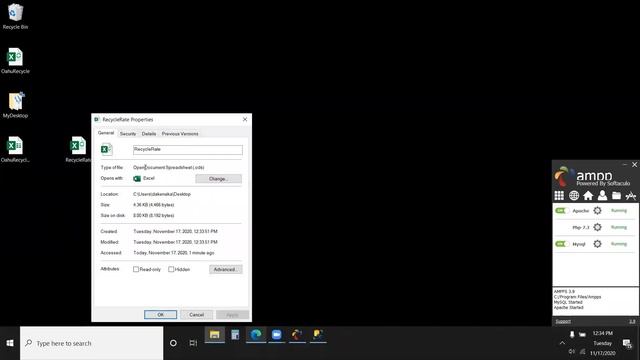Select the MyDesktop shortcut icon
The height and width of the screenshot is (360, 640).
[x=16, y=105]
